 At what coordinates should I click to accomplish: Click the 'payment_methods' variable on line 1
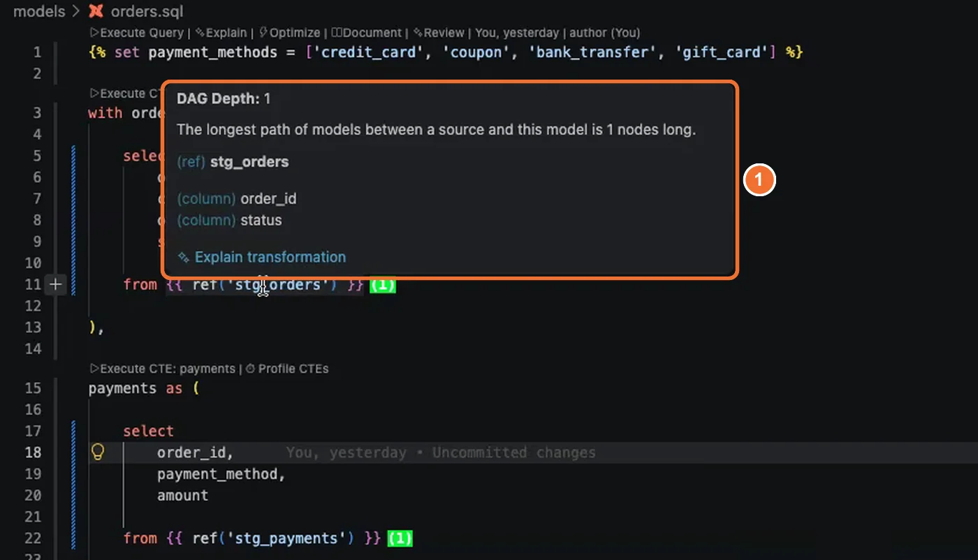[213, 52]
